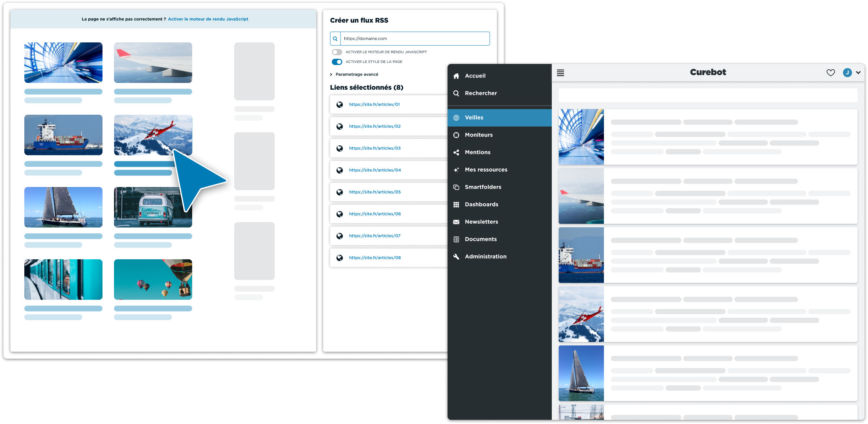The width and height of the screenshot is (868, 424).
Task: Click globe icon beside articles/05 link
Action: click(340, 192)
